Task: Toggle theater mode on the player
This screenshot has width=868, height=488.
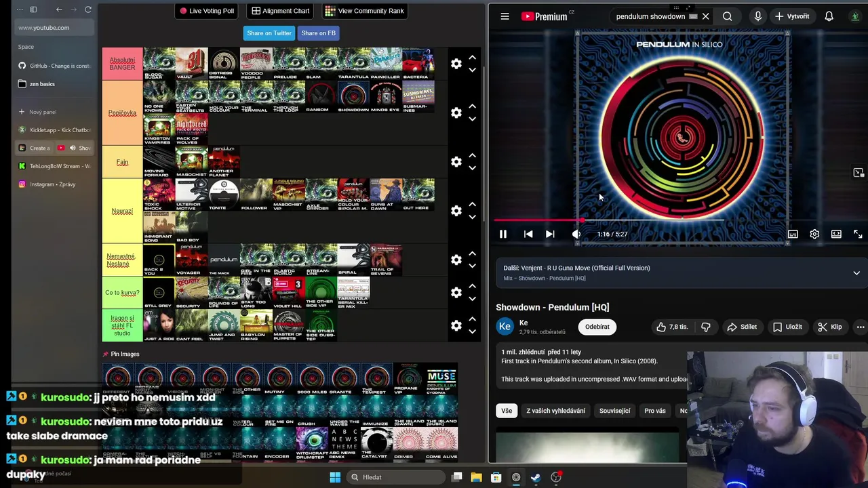Action: 836,234
